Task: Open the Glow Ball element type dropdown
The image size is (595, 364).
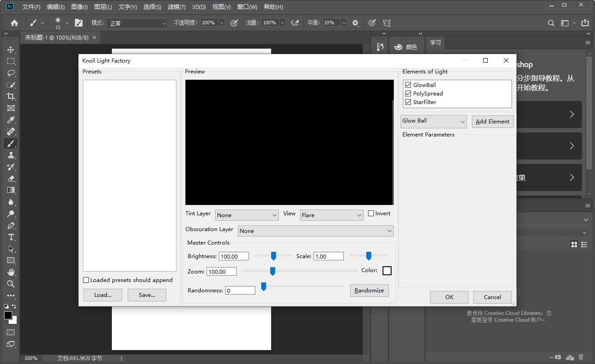Action: click(434, 121)
